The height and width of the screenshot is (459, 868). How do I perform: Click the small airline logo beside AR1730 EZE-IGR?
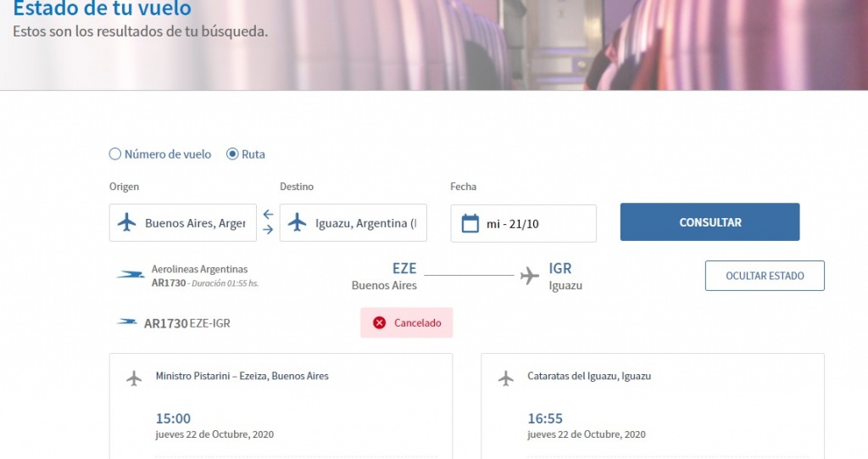[128, 322]
